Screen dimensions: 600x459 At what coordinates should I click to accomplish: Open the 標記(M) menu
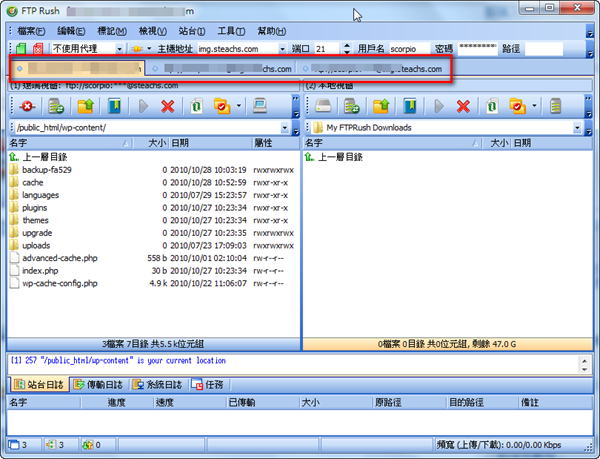112,31
